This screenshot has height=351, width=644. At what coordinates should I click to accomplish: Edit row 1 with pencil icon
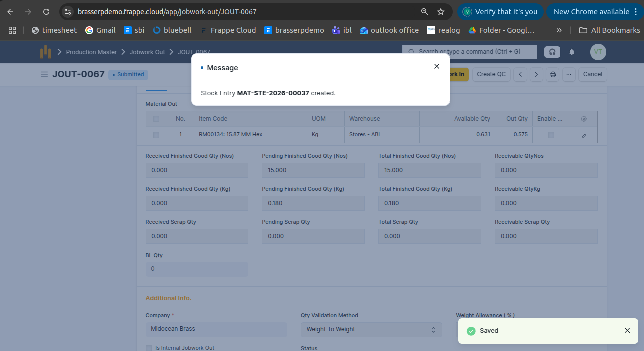click(x=583, y=135)
